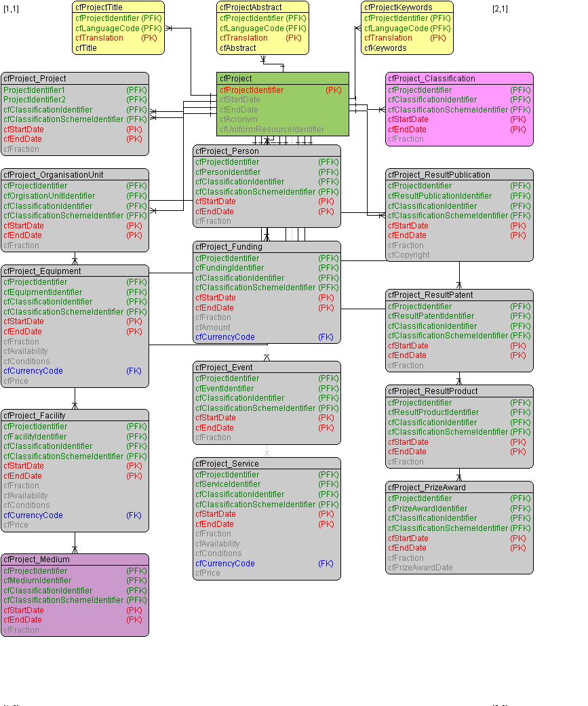Image resolution: width=588 pixels, height=706 pixels.
Task: Select the ProjectIdentifier2 field
Action: point(35,100)
